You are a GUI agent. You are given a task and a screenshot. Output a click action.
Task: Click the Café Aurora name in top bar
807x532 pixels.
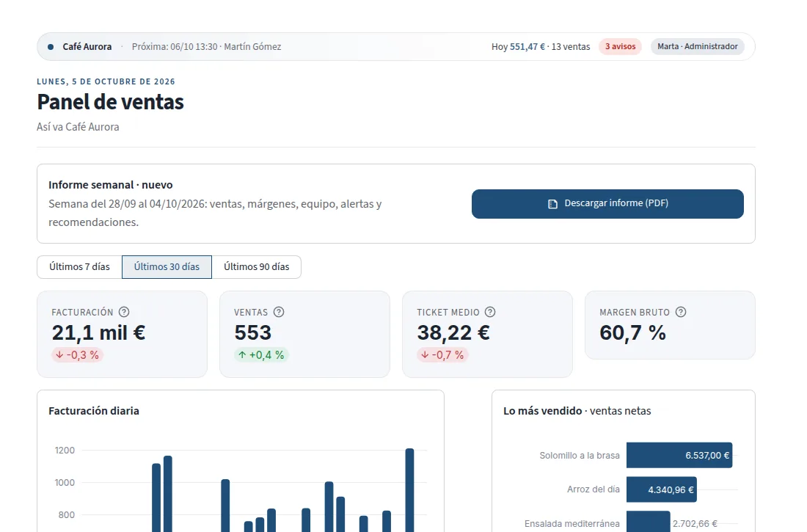tap(87, 47)
